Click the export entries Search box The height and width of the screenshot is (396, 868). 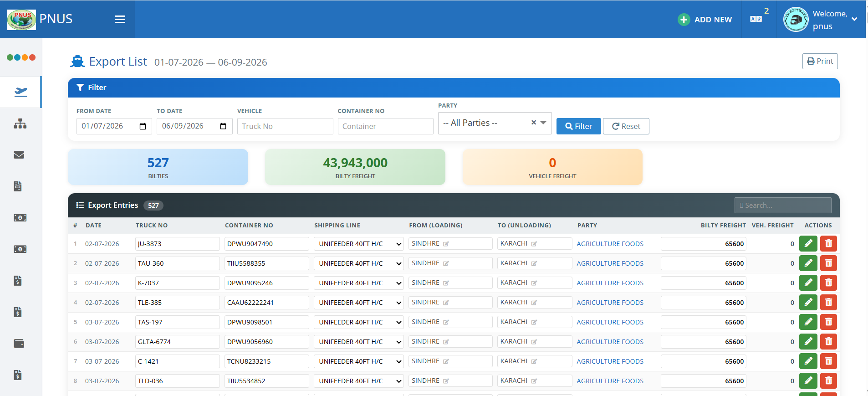(783, 205)
